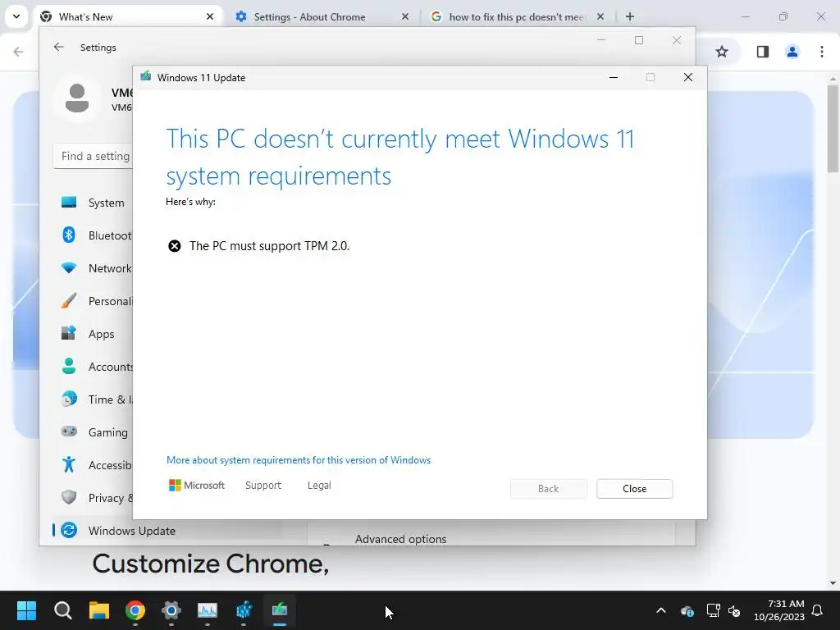The width and height of the screenshot is (840, 630).
Task: Open the Legal link in update dialog
Action: [319, 486]
